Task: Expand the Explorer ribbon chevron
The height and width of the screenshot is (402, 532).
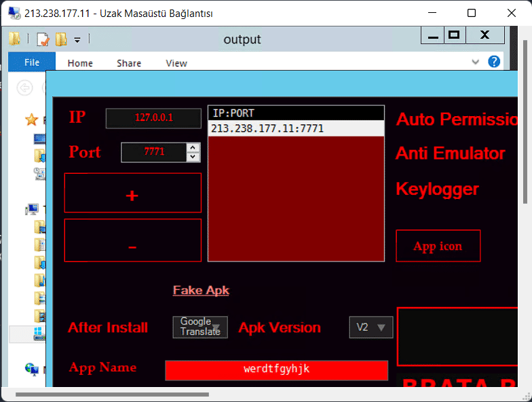Action: tap(475, 62)
